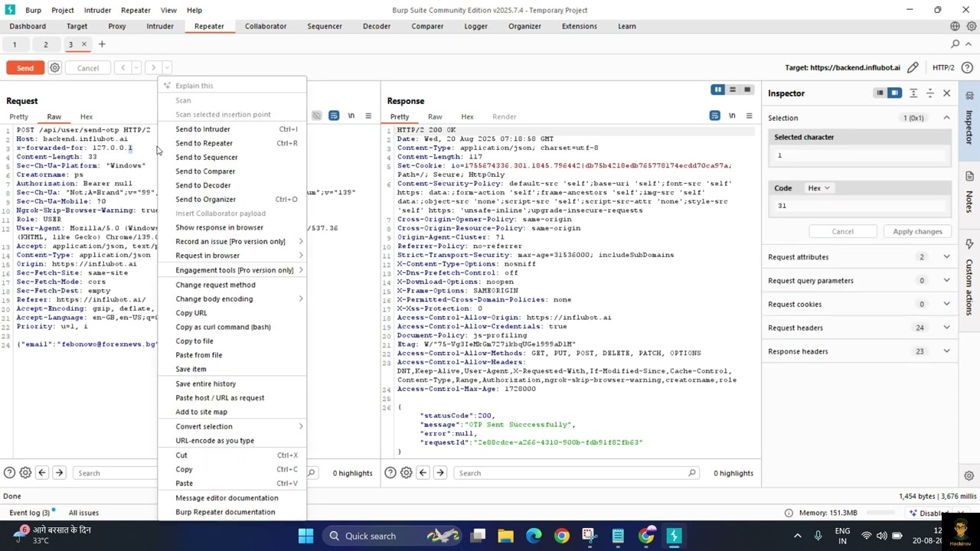Click the Selected character value field
The height and width of the screenshot is (551, 980).
tap(861, 155)
